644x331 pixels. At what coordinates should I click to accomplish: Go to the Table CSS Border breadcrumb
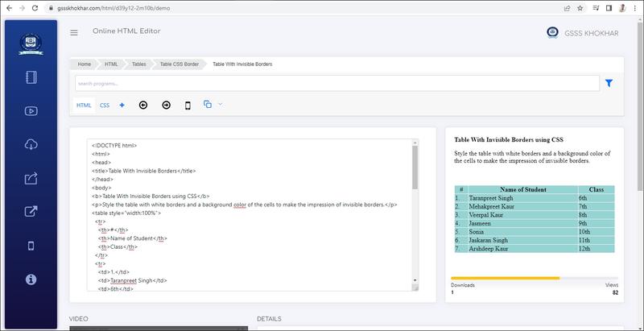[x=179, y=63]
